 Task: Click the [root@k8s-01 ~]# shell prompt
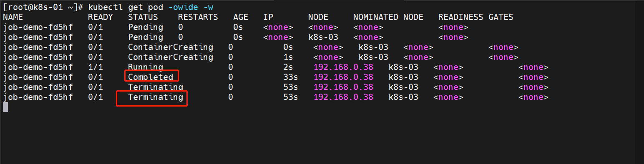43,7
